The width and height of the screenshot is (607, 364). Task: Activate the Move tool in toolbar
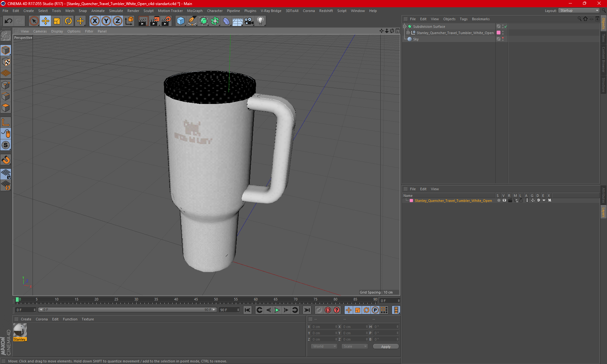click(x=46, y=21)
